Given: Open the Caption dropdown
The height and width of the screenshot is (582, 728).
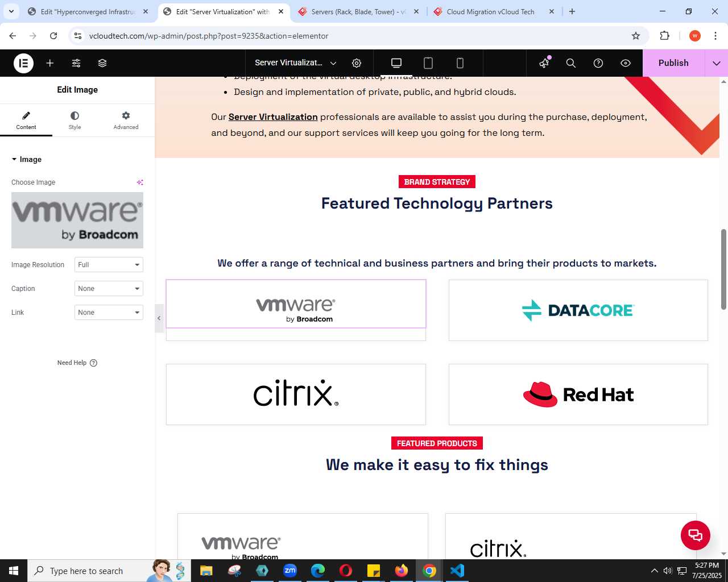Looking at the screenshot, I should [109, 289].
